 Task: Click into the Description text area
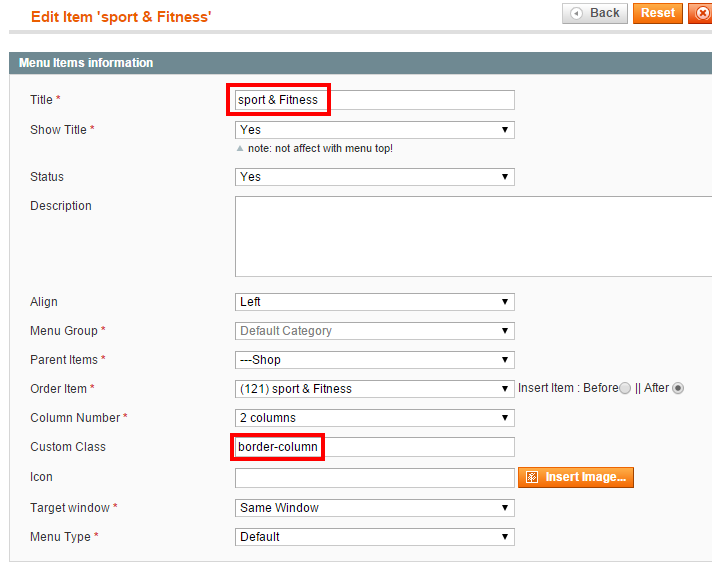click(x=473, y=237)
